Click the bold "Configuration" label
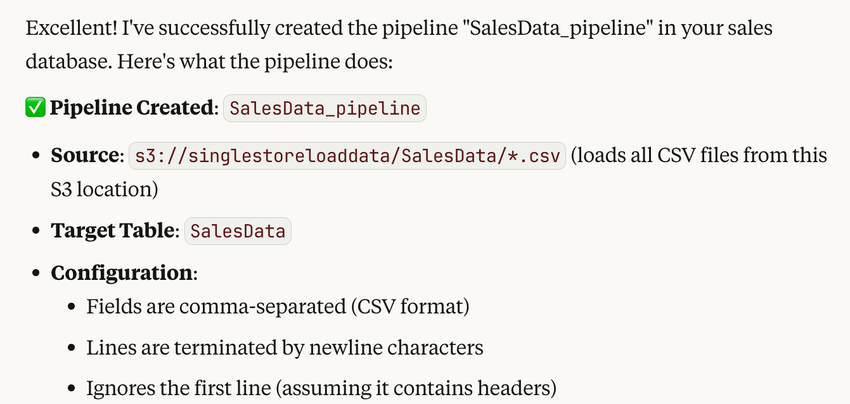Image resolution: width=850 pixels, height=404 pixels. point(122,273)
